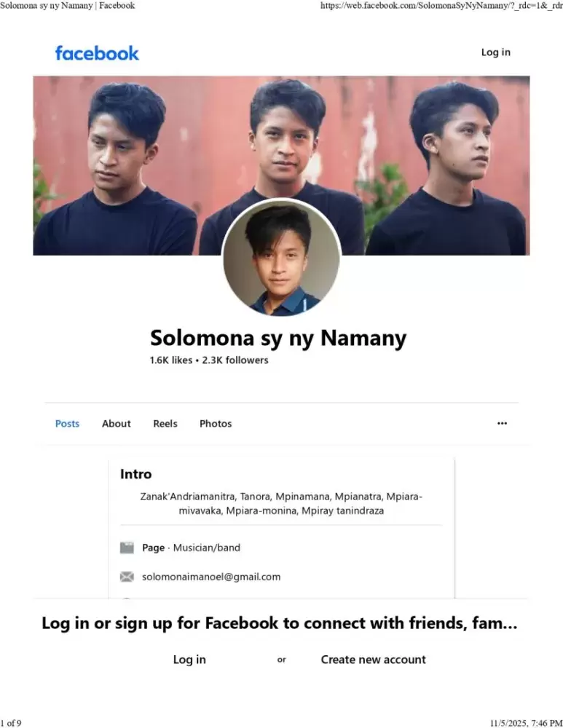Open the About tab

click(117, 424)
